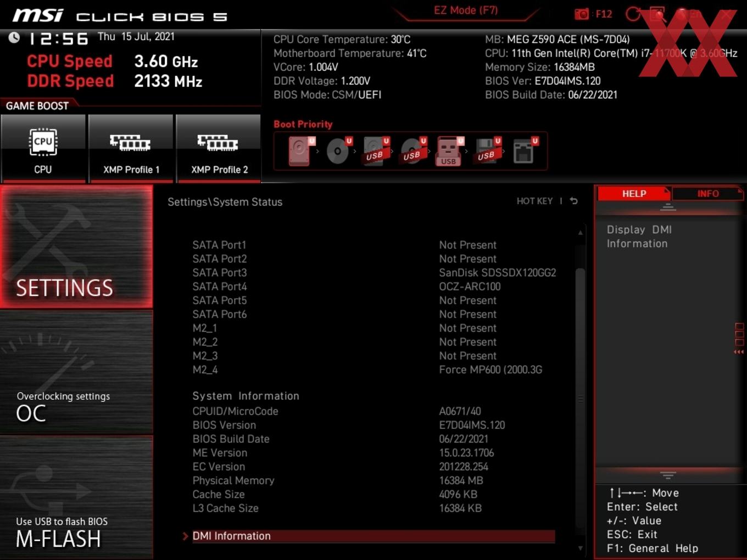Switch to EZ Mode (F7)
The height and width of the screenshot is (560, 747).
pos(466,10)
